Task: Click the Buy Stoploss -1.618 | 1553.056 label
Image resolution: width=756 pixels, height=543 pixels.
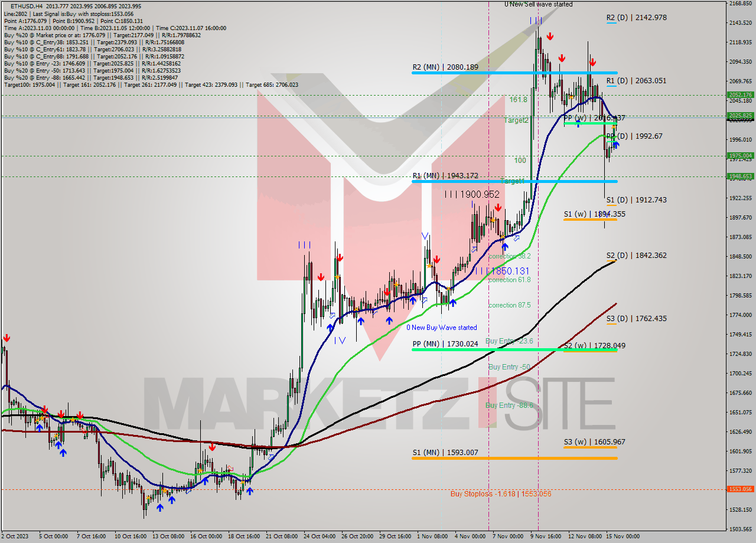Action: point(501,493)
